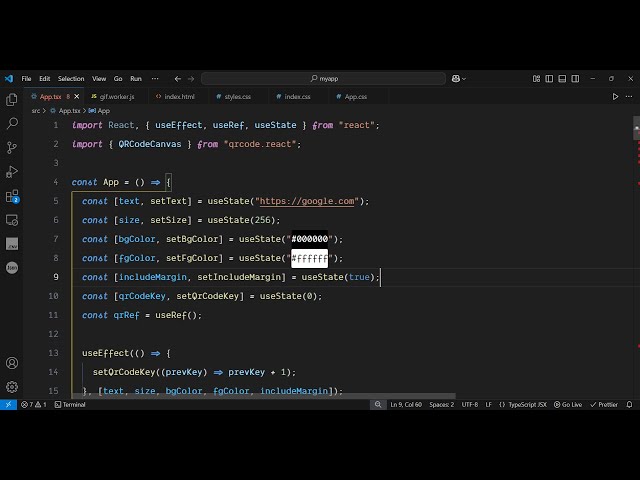The width and height of the screenshot is (640, 480).
Task: Show more menu items ellipsis
Action: pyautogui.click(x=155, y=78)
